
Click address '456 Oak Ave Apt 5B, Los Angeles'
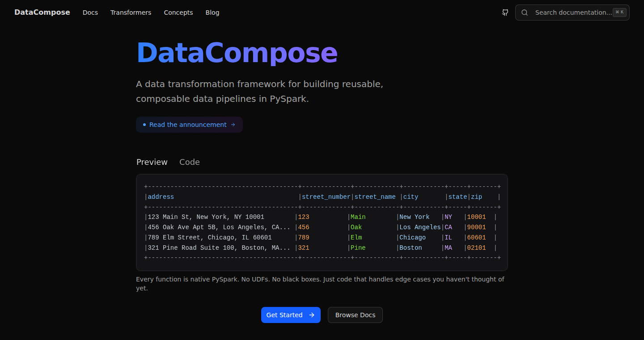click(219, 227)
